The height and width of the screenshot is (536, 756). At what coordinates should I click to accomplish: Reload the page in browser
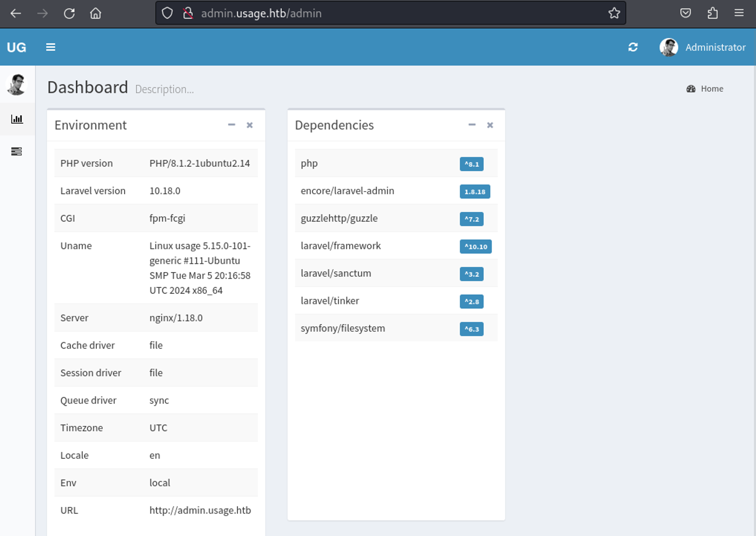pyautogui.click(x=69, y=14)
